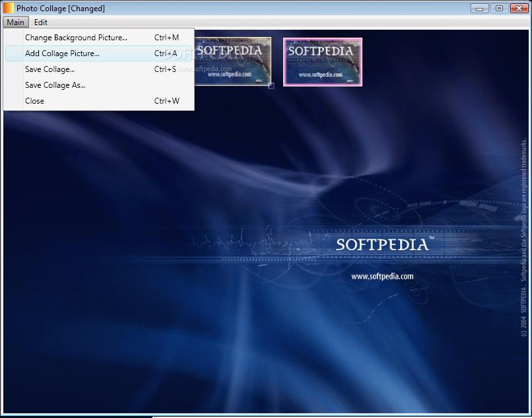Select Save Collage As... option
Image resolution: width=532 pixels, height=418 pixels.
click(99, 85)
